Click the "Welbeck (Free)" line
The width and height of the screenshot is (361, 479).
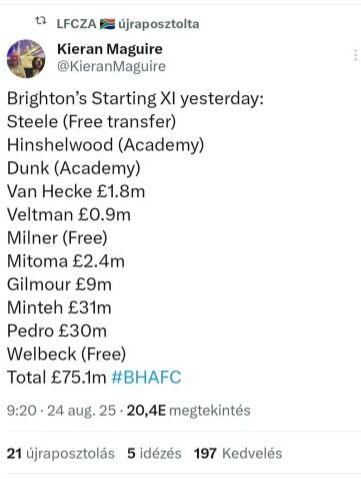[66, 354]
